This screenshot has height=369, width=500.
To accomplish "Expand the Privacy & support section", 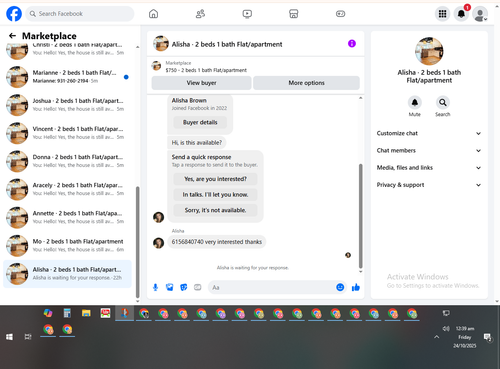I will (429, 185).
